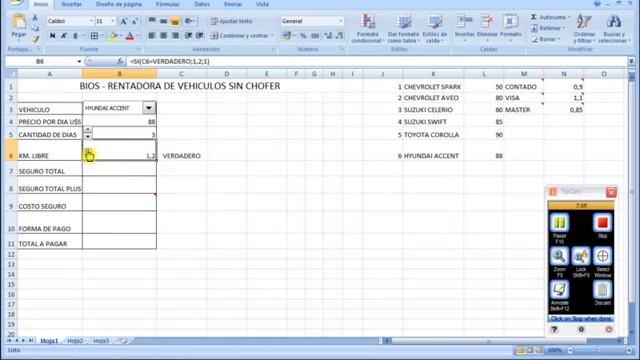Open the Calibri font name dropdown
Image resolution: width=640 pixels, height=360 pixels.
(91, 21)
